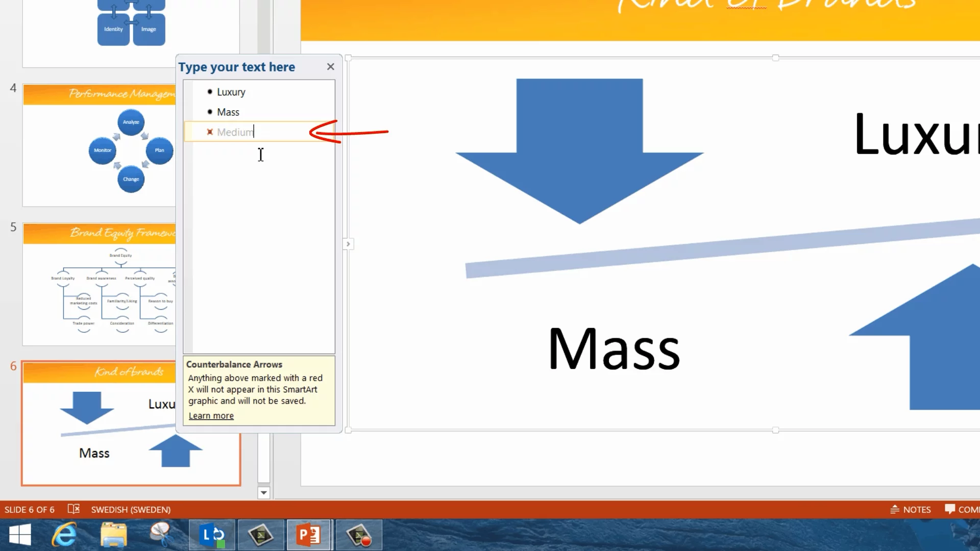The image size is (980, 551).
Task: Select the Mass bullet entry
Action: 228,112
